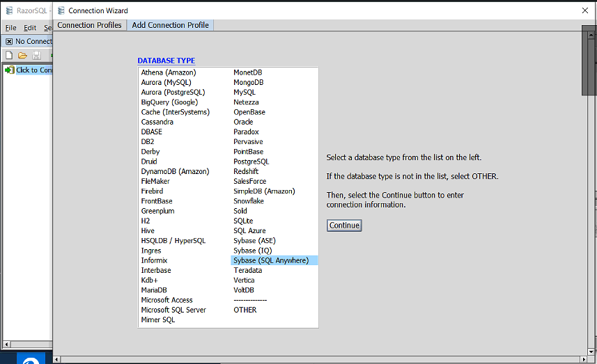Choose Microsoft SQL Server database type
The width and height of the screenshot is (597, 364).
pos(173,310)
